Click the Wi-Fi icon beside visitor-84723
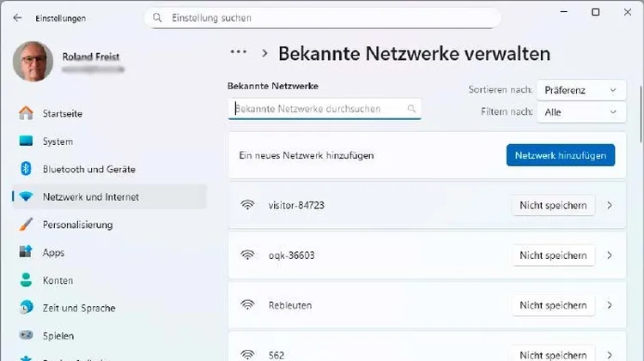Viewport: 644px width, 361px height. tap(248, 206)
